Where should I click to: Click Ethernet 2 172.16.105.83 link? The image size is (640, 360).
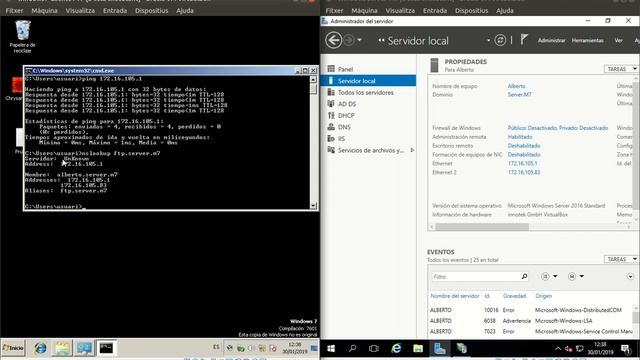(524, 172)
